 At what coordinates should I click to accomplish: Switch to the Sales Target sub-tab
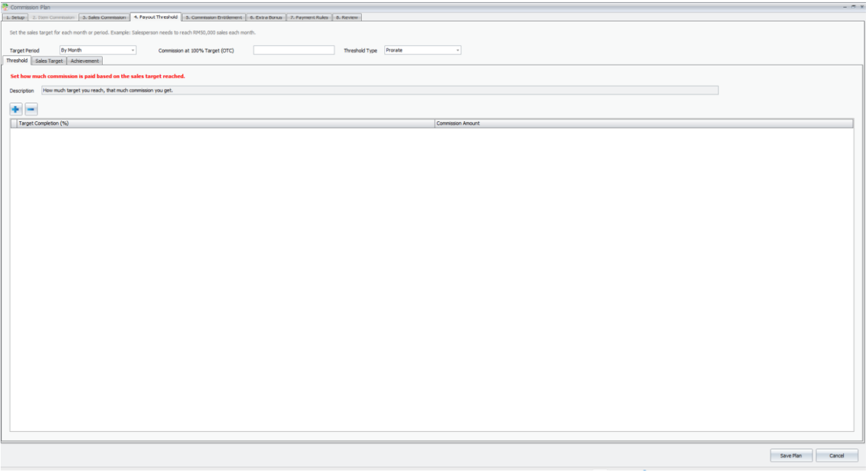[x=49, y=61]
